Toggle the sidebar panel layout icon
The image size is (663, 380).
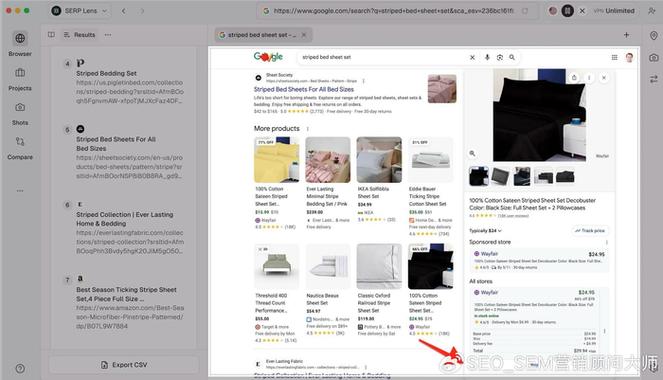(x=51, y=35)
